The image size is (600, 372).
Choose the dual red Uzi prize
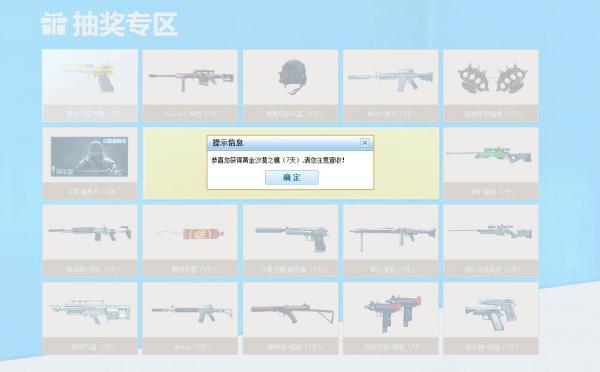[x=391, y=318]
